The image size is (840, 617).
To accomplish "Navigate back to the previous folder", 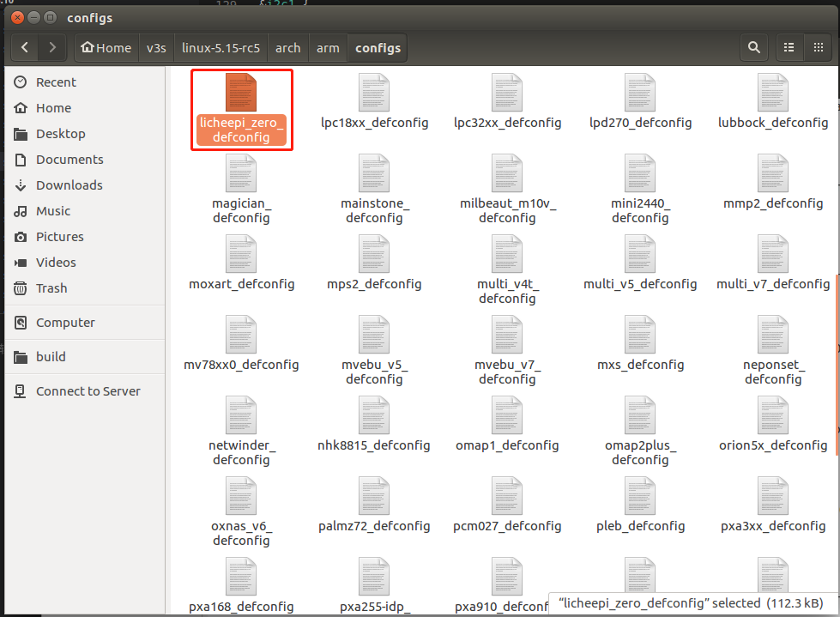I will [24, 47].
